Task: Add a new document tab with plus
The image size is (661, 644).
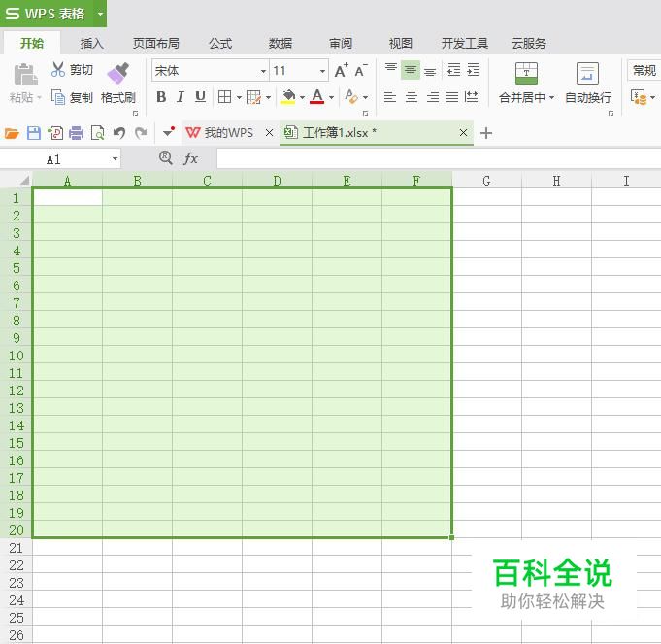Action: tap(486, 133)
